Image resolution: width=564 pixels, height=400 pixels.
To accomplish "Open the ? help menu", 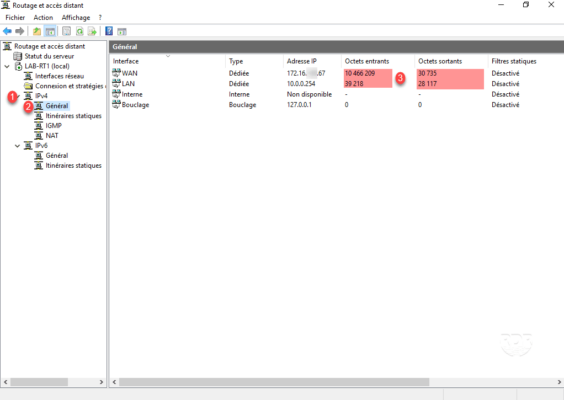I will coord(100,17).
